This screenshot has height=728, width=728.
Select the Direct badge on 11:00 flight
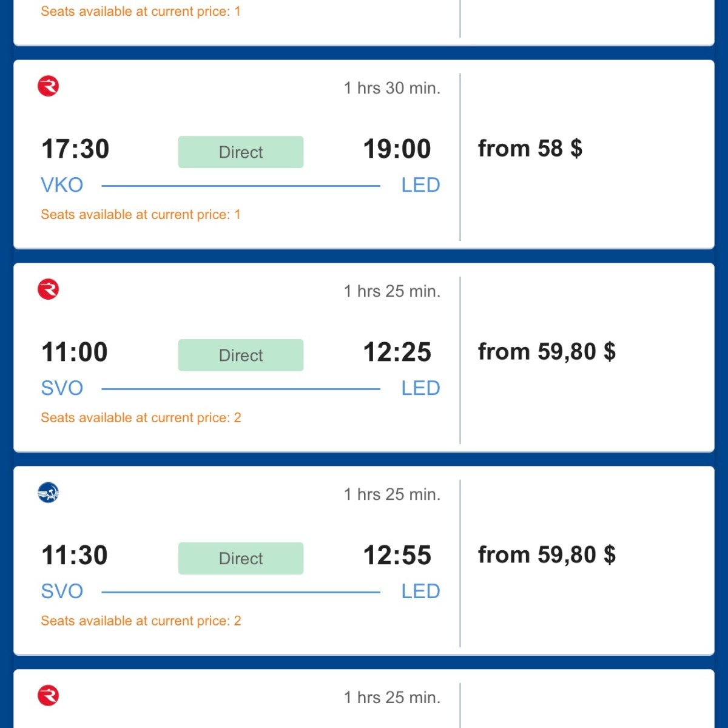point(241,356)
